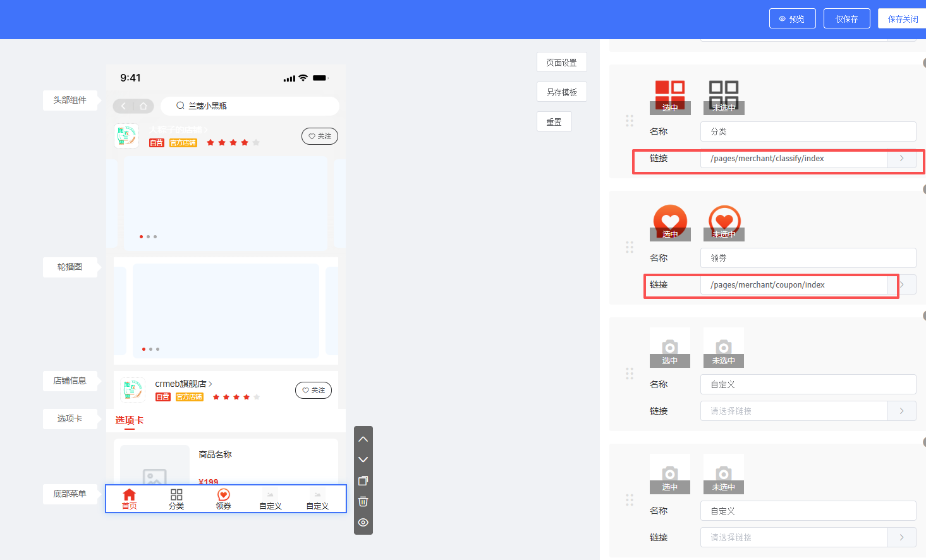Click the search magnifier icon beside 兰蔻小黑瓶

[x=180, y=106]
